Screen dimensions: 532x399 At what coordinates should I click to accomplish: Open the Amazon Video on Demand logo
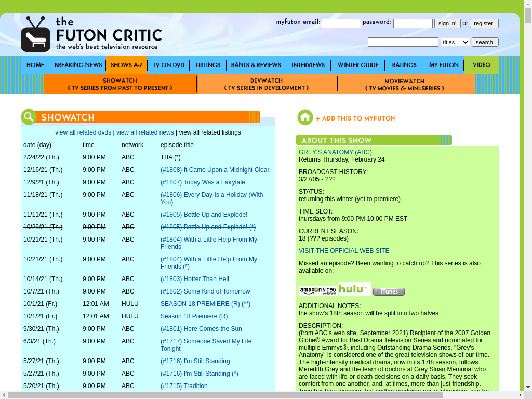pos(317,290)
